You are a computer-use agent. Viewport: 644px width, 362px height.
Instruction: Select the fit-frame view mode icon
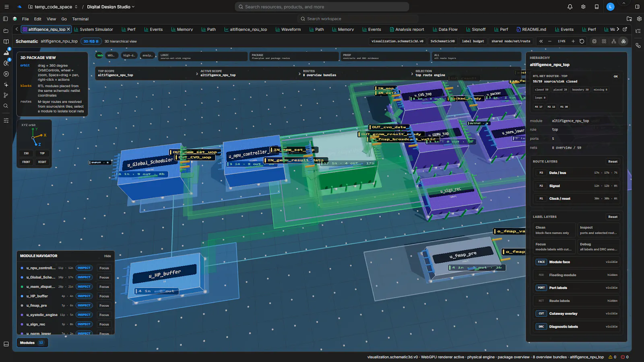tap(594, 41)
